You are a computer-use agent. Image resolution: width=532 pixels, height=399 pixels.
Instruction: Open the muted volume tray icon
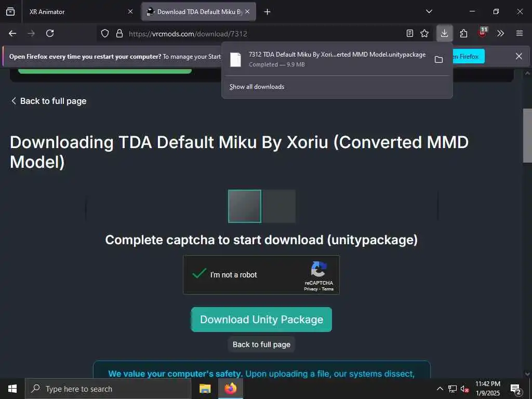coord(464,389)
